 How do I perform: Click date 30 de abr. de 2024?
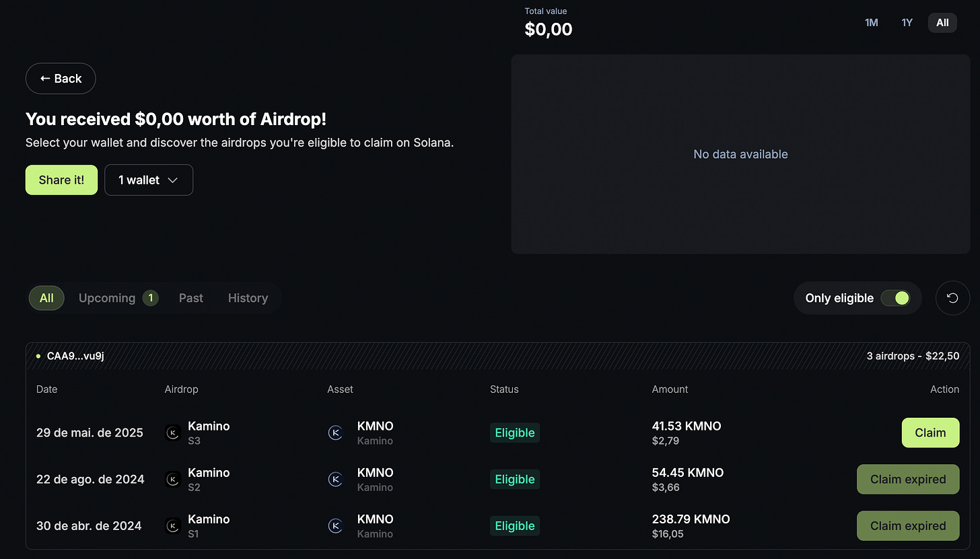coord(89,525)
